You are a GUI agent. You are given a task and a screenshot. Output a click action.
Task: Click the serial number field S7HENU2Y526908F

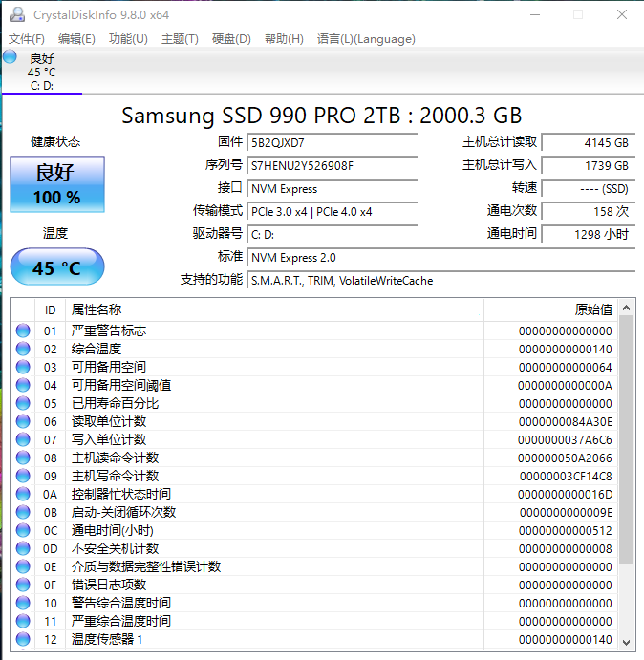click(332, 166)
